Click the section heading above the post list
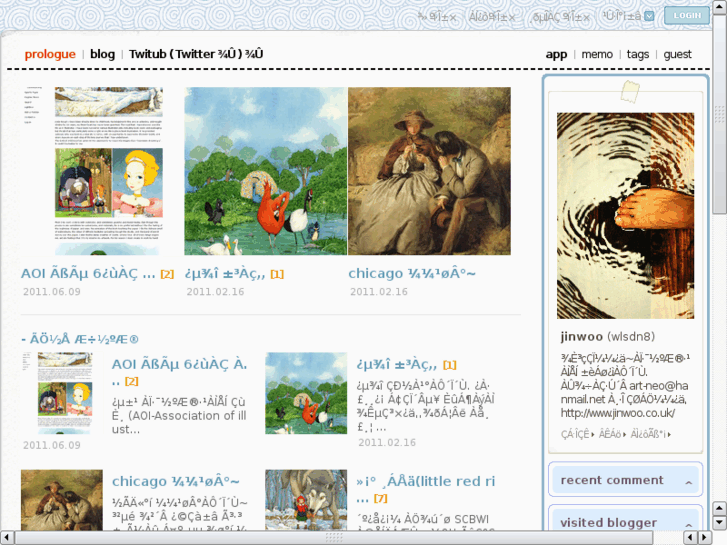Screen dimensions: 727x545 (x=80, y=340)
